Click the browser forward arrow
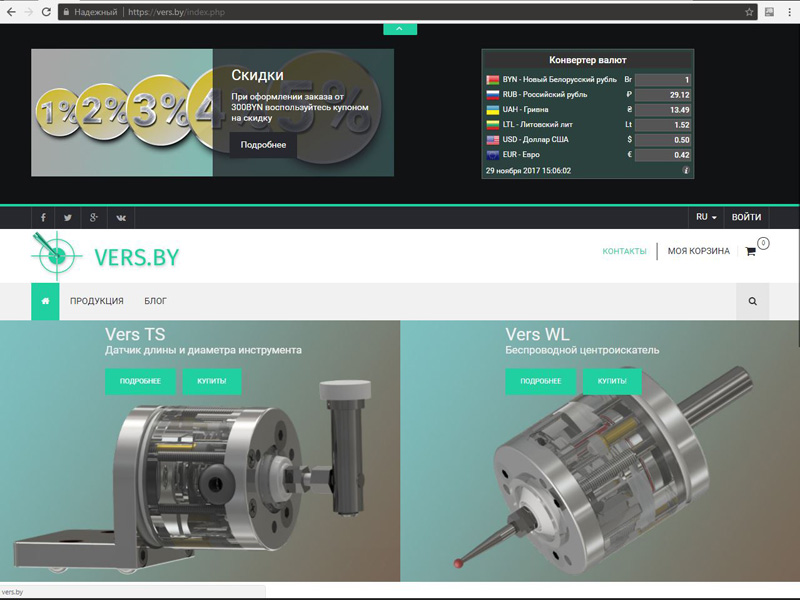 (x=29, y=12)
